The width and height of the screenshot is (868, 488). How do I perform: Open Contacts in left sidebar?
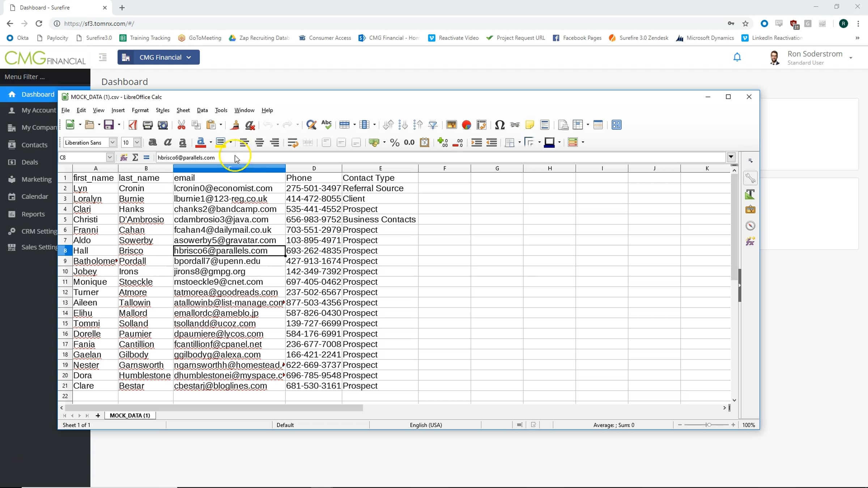tap(34, 145)
